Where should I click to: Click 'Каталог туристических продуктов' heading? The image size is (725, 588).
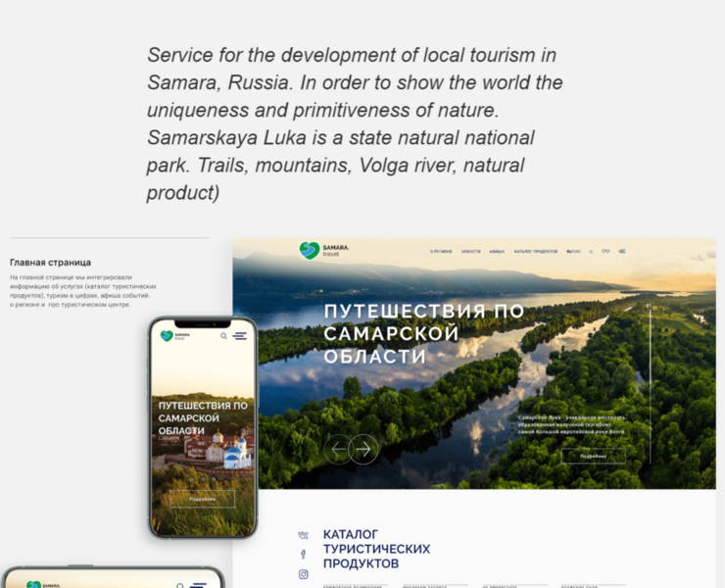click(x=376, y=549)
